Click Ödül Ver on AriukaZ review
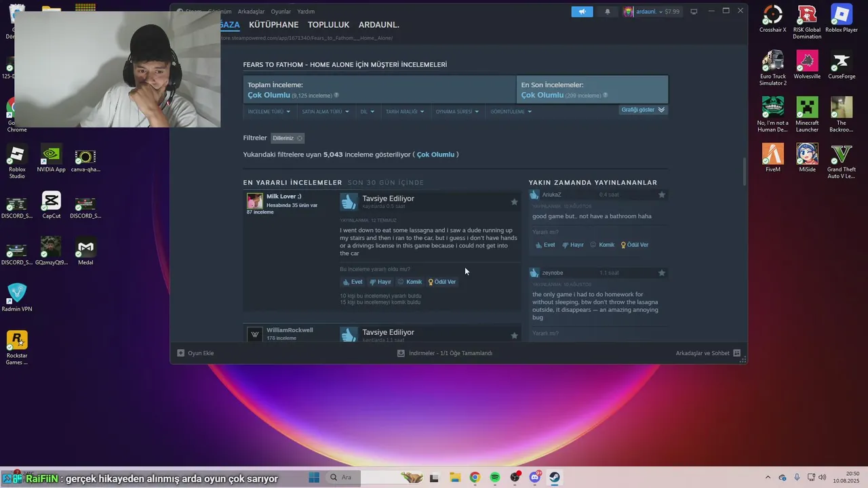 635,245
